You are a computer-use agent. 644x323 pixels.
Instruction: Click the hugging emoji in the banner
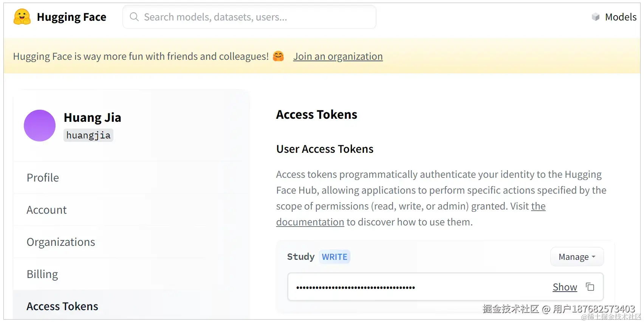coord(279,56)
